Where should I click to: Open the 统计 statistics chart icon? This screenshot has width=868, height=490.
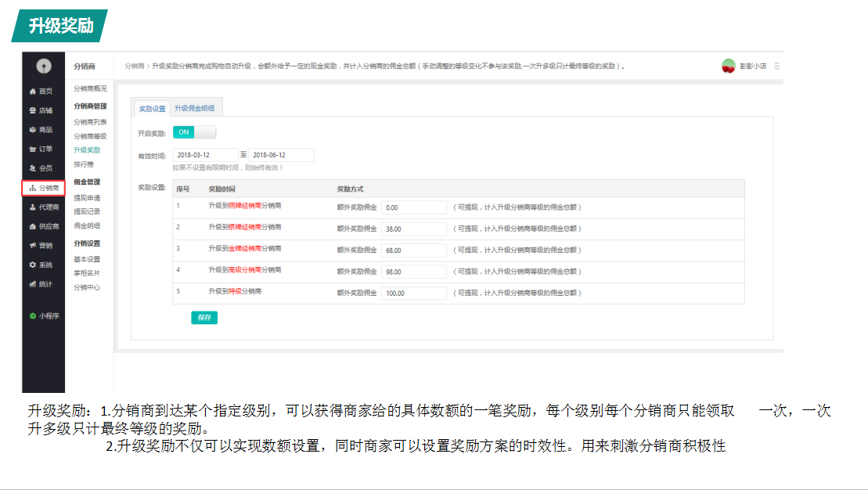click(32, 284)
